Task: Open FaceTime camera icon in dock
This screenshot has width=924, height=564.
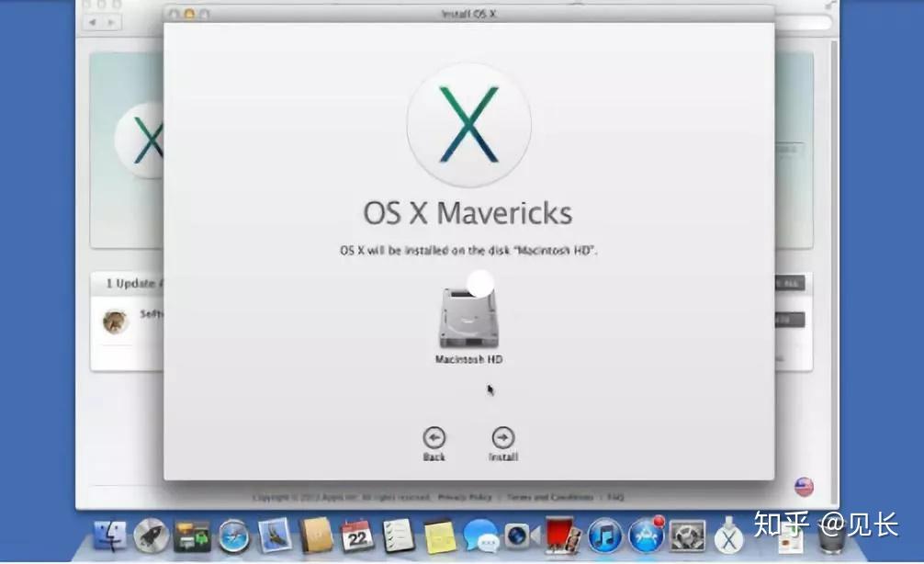Action: click(x=522, y=536)
